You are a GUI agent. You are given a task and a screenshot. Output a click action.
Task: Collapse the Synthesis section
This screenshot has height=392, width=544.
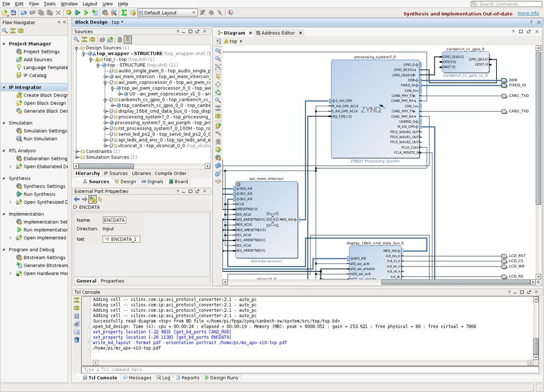(x=4, y=178)
